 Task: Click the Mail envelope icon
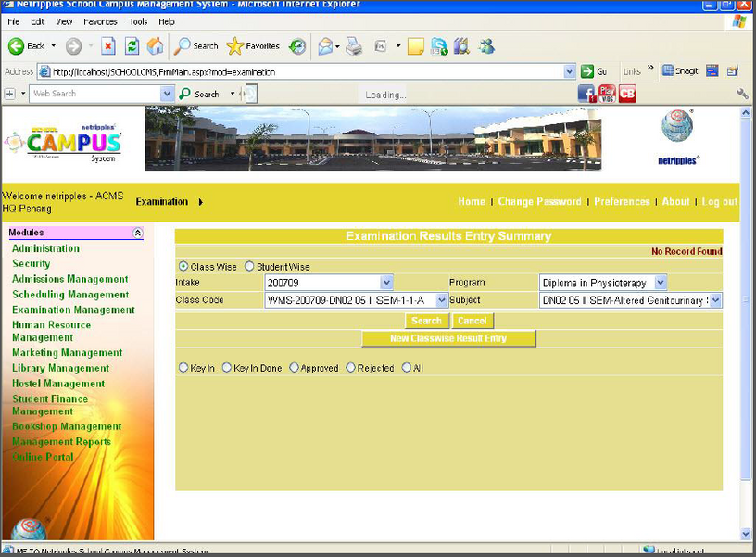coord(325,46)
